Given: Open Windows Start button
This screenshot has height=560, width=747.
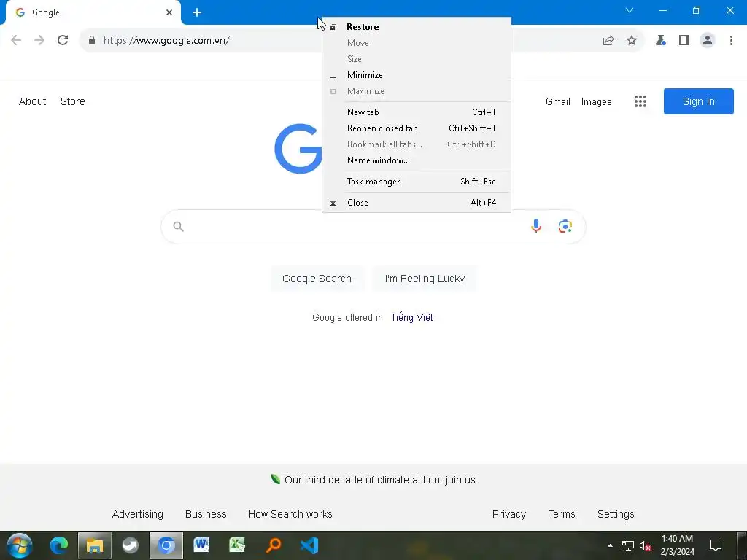Looking at the screenshot, I should tap(20, 545).
